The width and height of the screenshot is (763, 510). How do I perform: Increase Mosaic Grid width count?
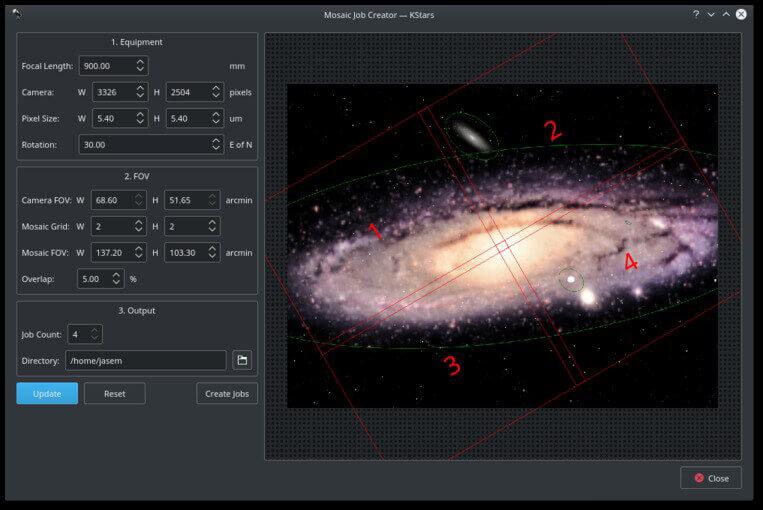pyautogui.click(x=138, y=222)
